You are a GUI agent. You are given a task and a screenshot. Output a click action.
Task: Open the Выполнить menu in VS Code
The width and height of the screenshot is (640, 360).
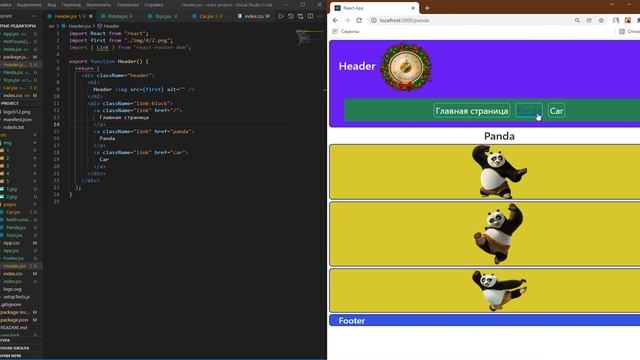point(99,5)
